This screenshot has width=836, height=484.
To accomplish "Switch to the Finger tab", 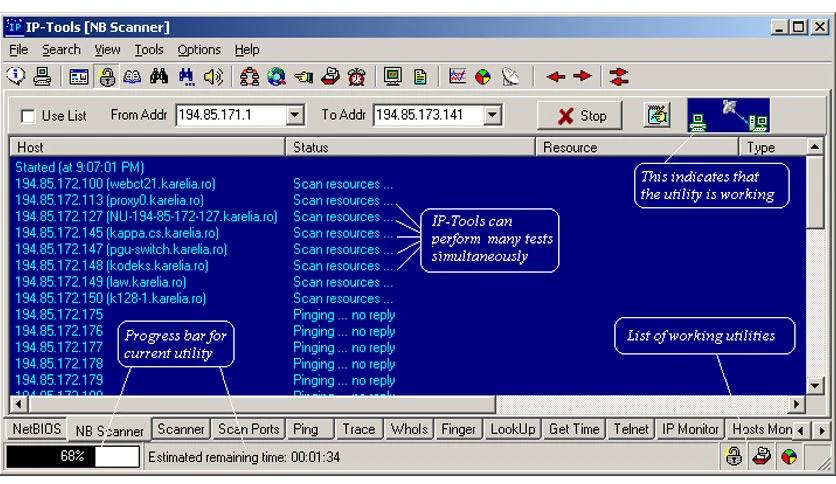I will pos(459,429).
